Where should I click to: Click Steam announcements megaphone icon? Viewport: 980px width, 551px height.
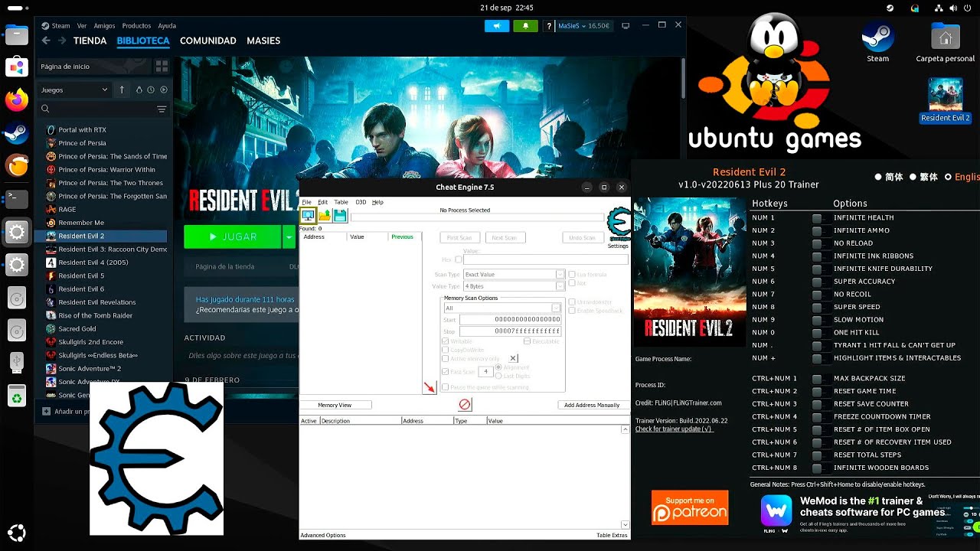(497, 26)
